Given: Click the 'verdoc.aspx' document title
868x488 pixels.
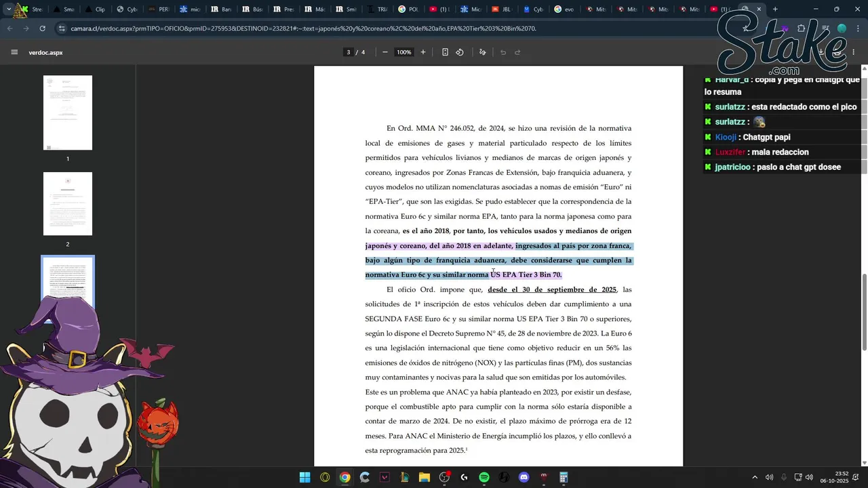Looking at the screenshot, I should tap(45, 52).
